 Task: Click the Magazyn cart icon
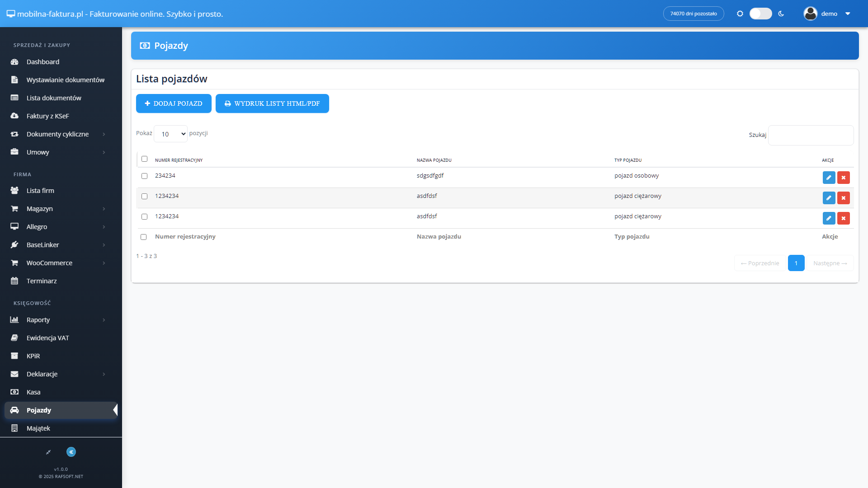[x=14, y=209]
